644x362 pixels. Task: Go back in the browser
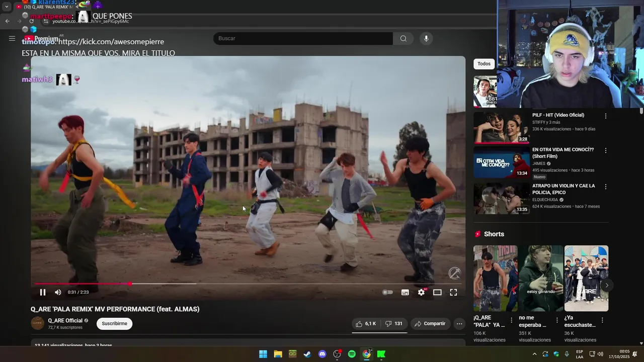pos(7,21)
